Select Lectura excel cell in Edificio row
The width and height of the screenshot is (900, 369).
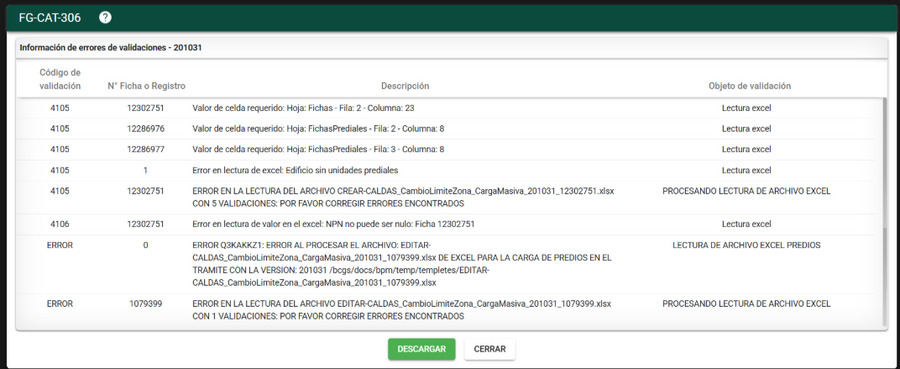pos(746,170)
